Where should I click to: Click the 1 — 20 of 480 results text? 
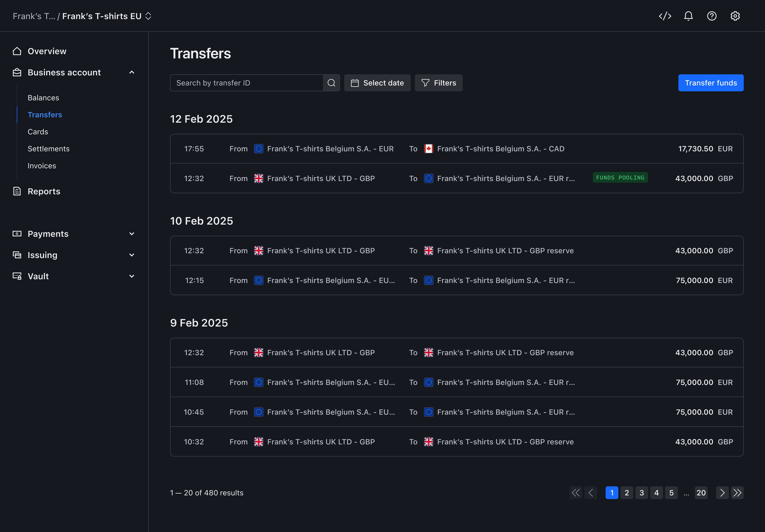coord(207,493)
